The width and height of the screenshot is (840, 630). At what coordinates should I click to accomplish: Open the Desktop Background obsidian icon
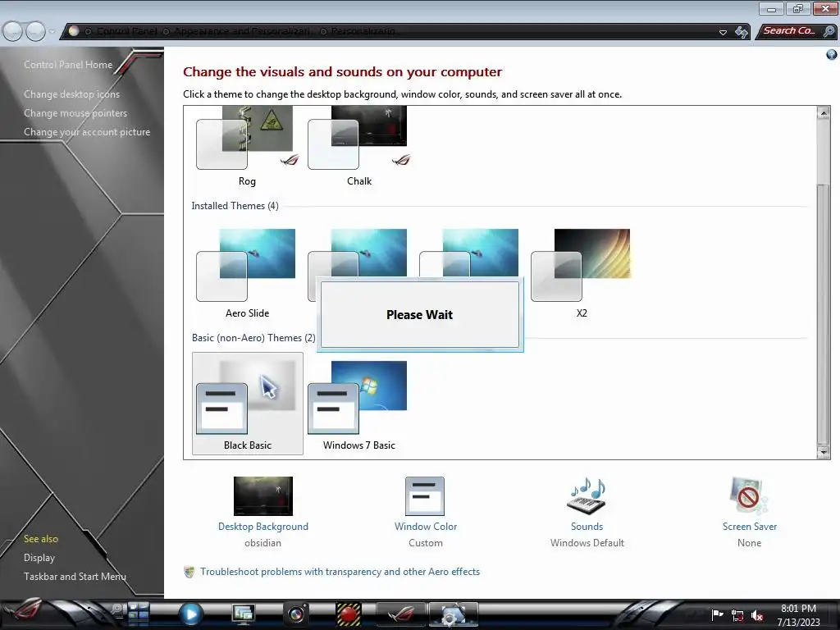pyautogui.click(x=263, y=496)
